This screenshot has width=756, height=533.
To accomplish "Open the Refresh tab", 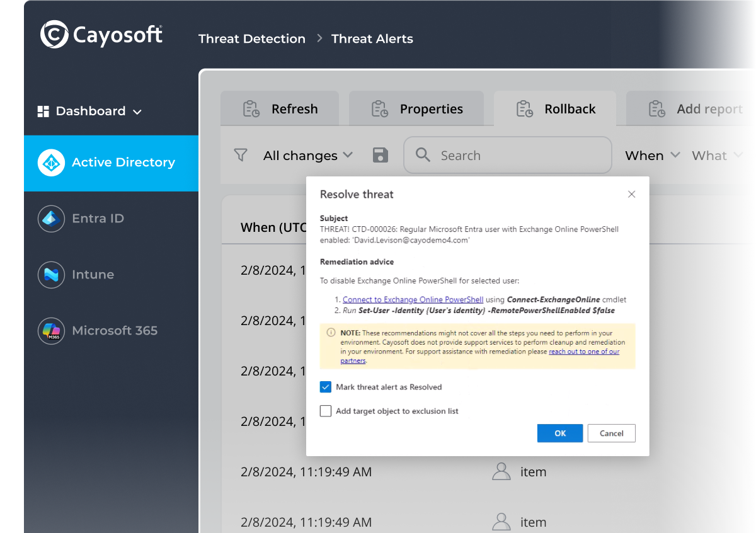I will click(280, 109).
